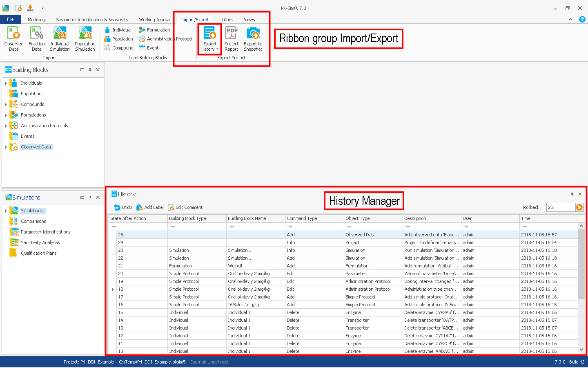Run rollback with the orange arrow button

579,207
